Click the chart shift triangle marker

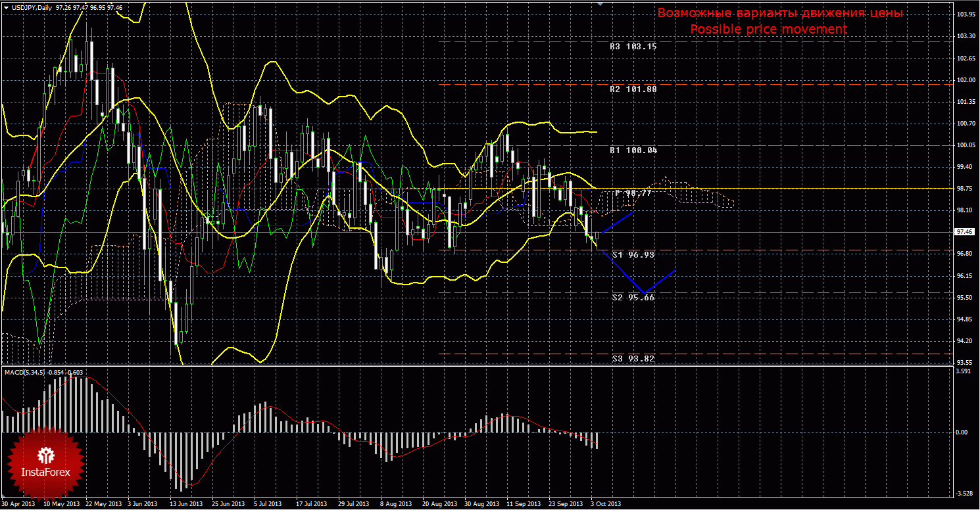pos(599,4)
